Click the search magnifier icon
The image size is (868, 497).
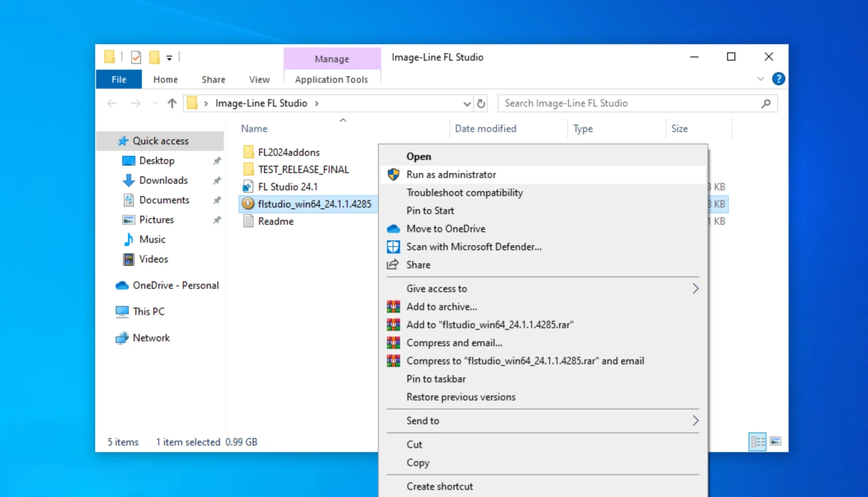coord(766,103)
